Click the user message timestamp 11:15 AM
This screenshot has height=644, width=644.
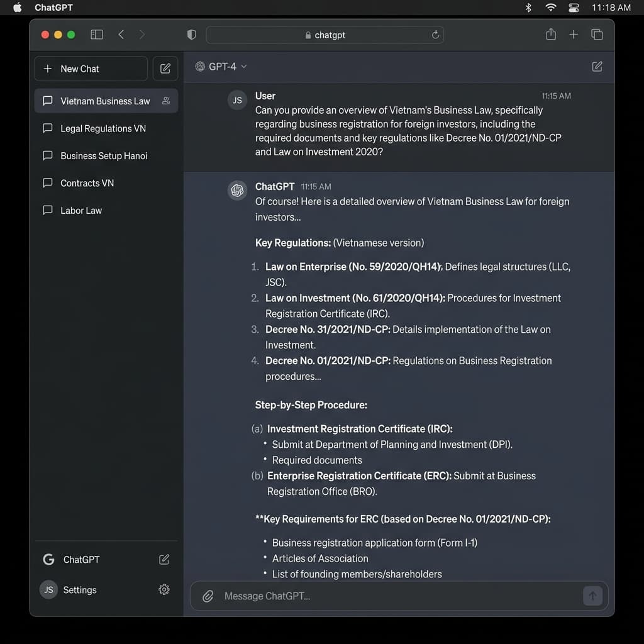pos(556,96)
